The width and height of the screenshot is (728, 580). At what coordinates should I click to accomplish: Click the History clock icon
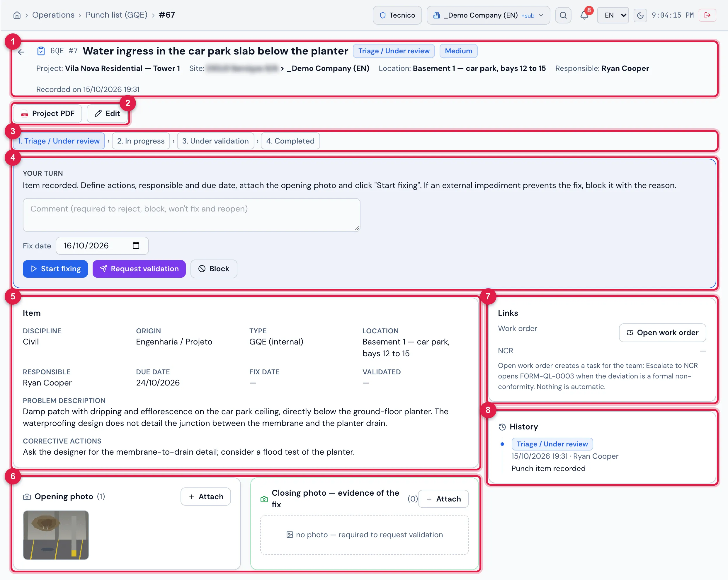(502, 427)
